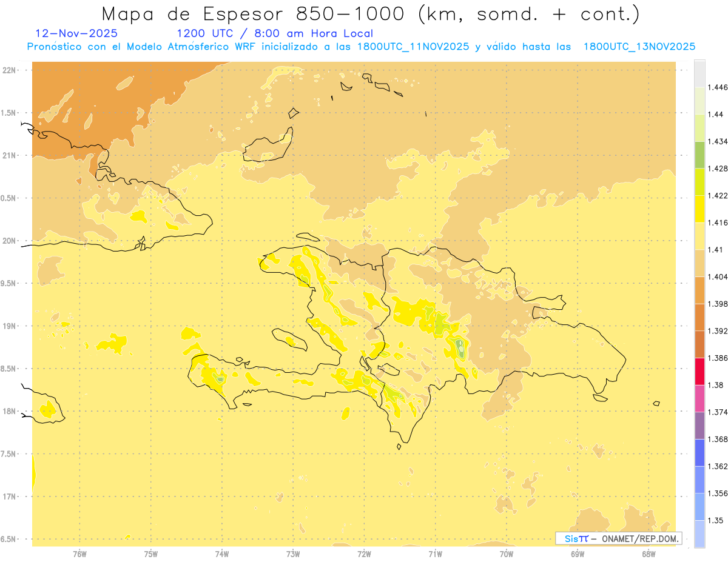The height and width of the screenshot is (562, 728).
Task: Click legend value "1.38"
Action: (x=716, y=385)
